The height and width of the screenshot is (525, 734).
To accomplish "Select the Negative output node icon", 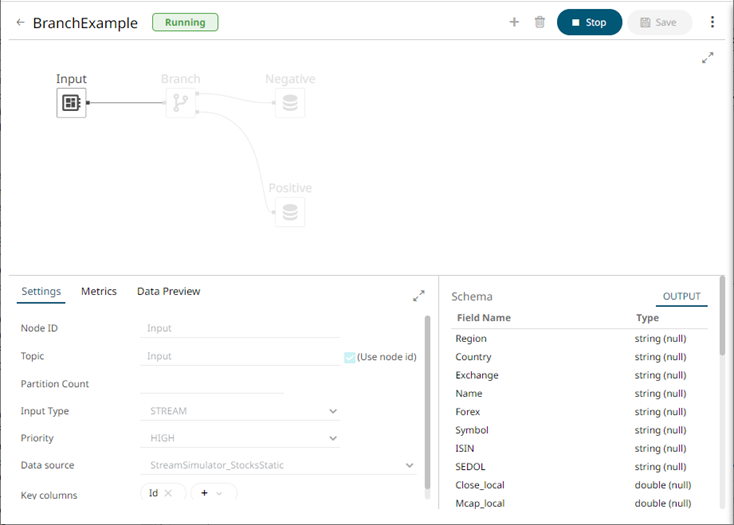I will 290,102.
